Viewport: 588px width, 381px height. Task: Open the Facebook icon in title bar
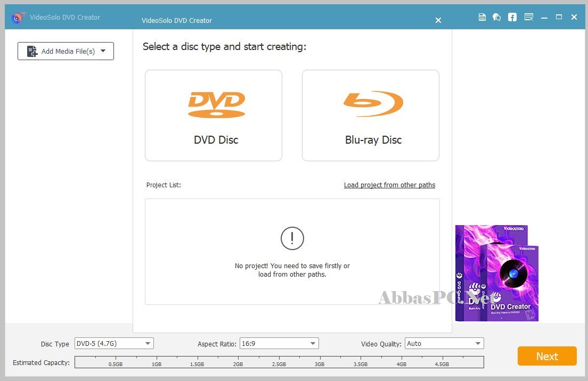coord(512,17)
